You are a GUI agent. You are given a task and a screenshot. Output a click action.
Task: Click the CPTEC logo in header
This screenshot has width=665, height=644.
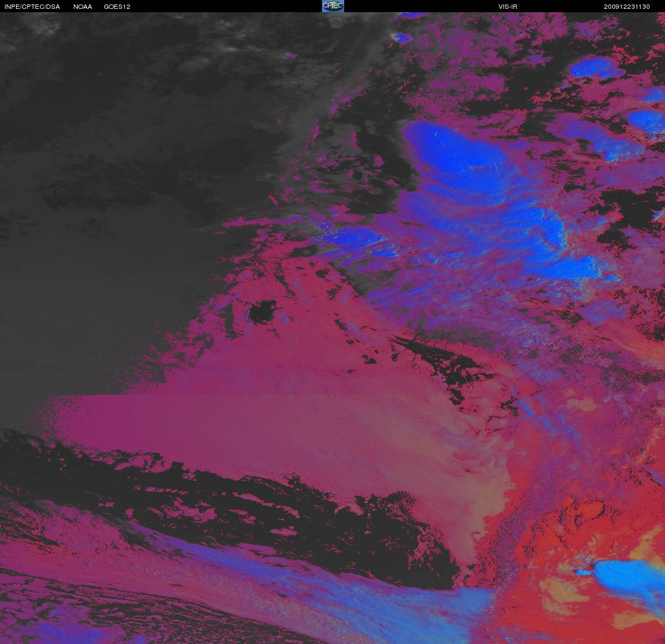[332, 6]
